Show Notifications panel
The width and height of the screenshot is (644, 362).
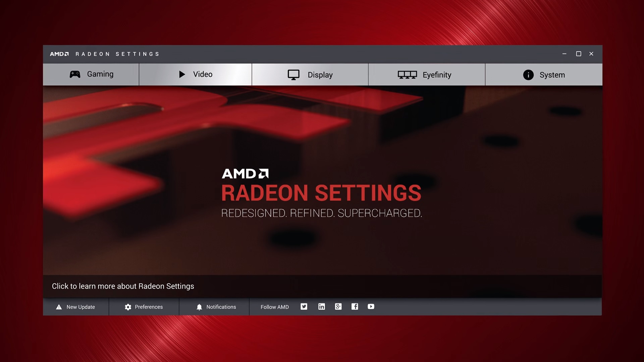[x=214, y=307]
